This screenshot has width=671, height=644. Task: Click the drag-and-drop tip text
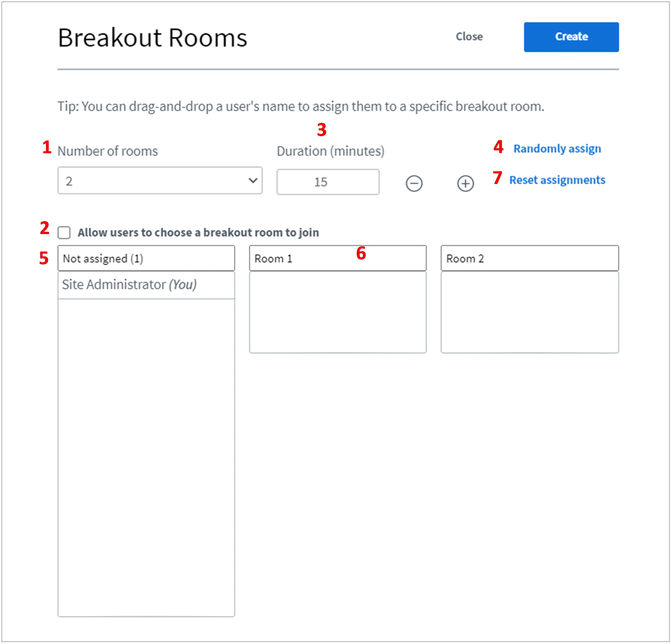click(x=301, y=106)
